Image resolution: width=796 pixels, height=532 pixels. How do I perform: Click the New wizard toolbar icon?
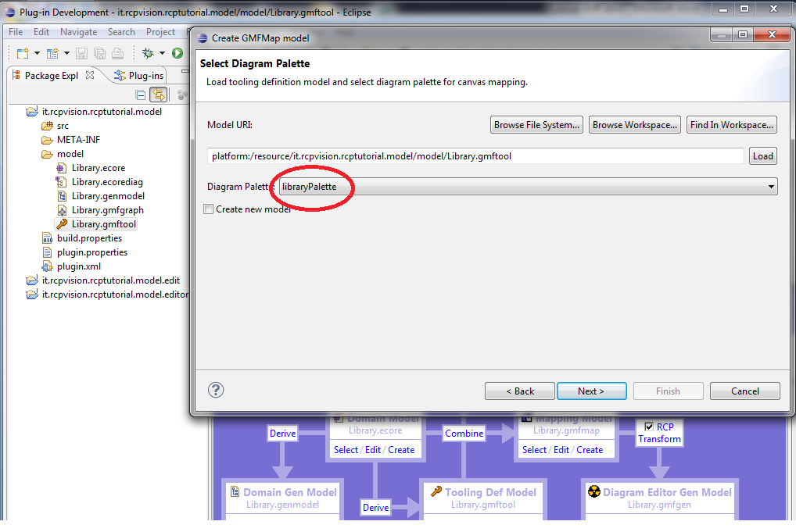point(23,53)
